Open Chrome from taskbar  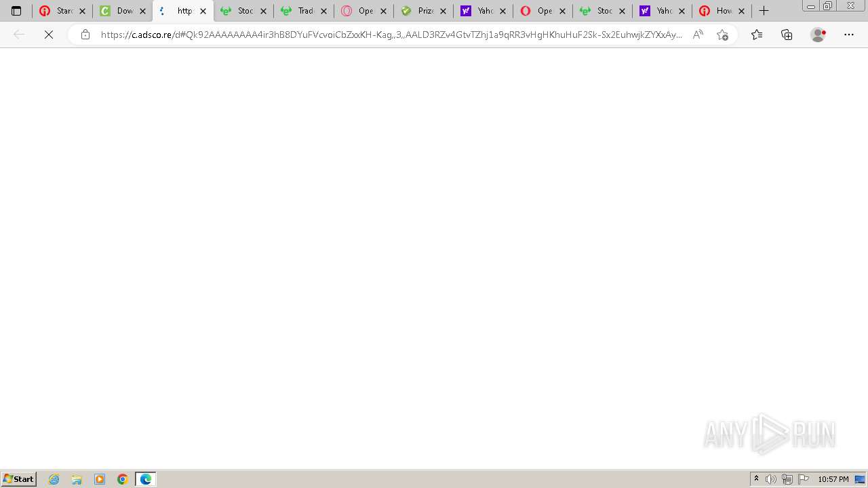123,479
